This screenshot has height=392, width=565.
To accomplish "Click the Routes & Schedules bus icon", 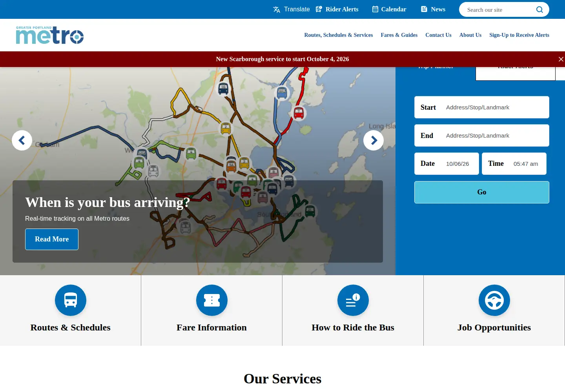I will point(71,300).
